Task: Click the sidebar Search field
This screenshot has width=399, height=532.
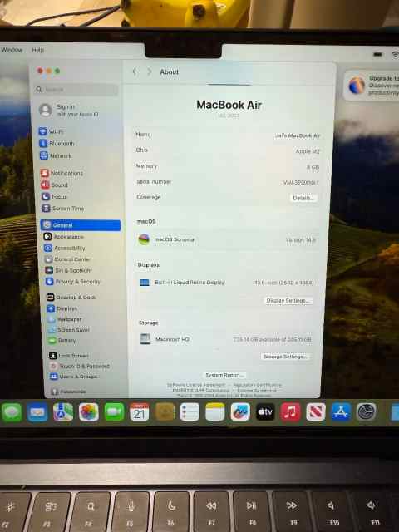Action: (76, 90)
